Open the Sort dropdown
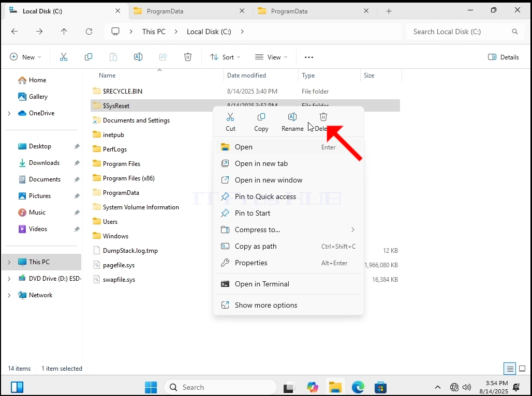532x396 pixels. pos(225,57)
